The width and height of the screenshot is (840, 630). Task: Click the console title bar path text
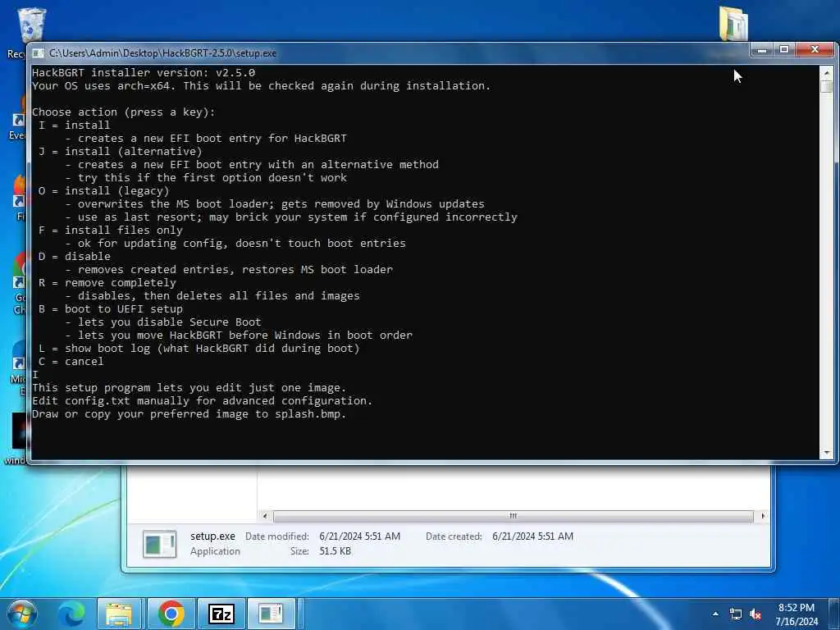163,53
